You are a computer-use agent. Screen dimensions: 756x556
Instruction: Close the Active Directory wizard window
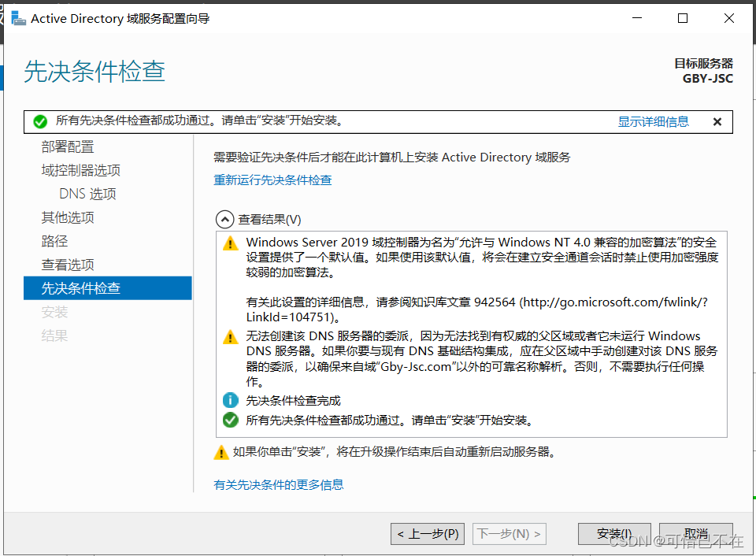(x=729, y=18)
